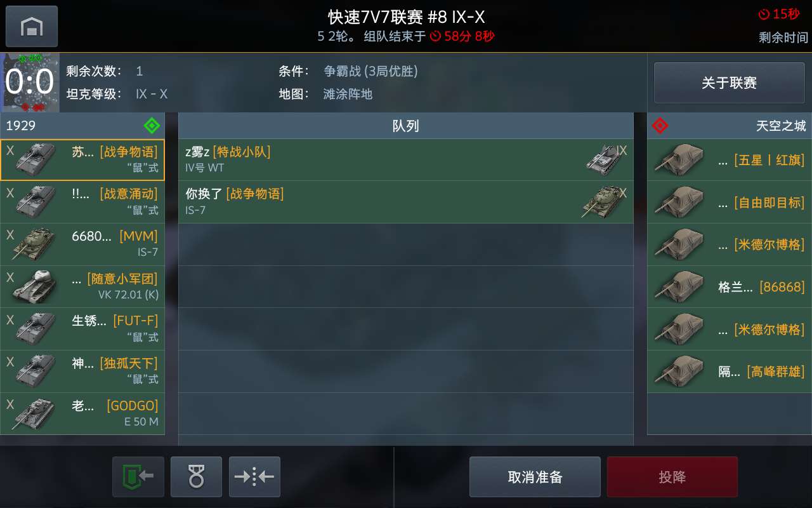The image size is (812, 508).
Task: Click the red 投降 surrender button
Action: tap(672, 477)
